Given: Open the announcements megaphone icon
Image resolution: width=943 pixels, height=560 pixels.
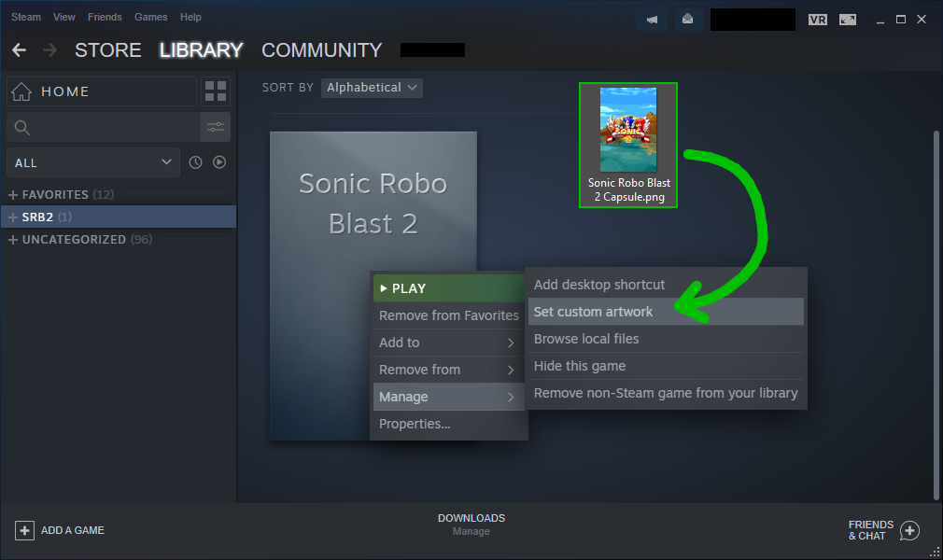Looking at the screenshot, I should [652, 20].
